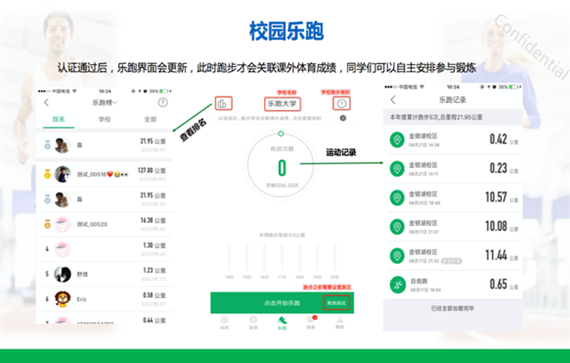Go back from the 乐跑记录 screen
Viewport: 570px width, 363px height.
(x=393, y=100)
